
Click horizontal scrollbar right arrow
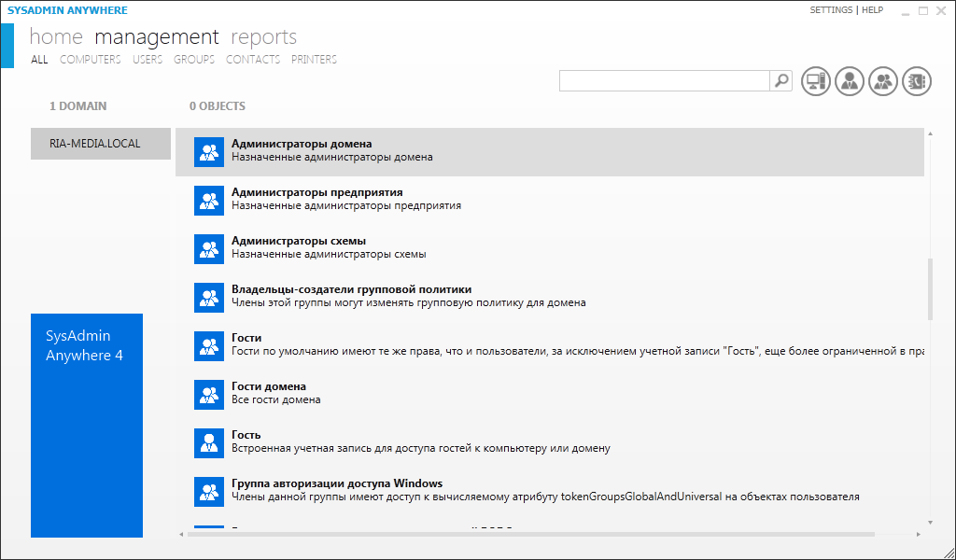pos(919,535)
